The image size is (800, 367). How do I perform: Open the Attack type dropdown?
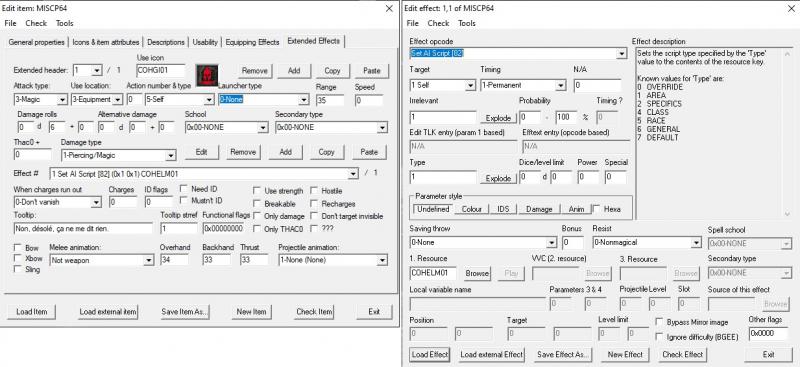click(62, 100)
